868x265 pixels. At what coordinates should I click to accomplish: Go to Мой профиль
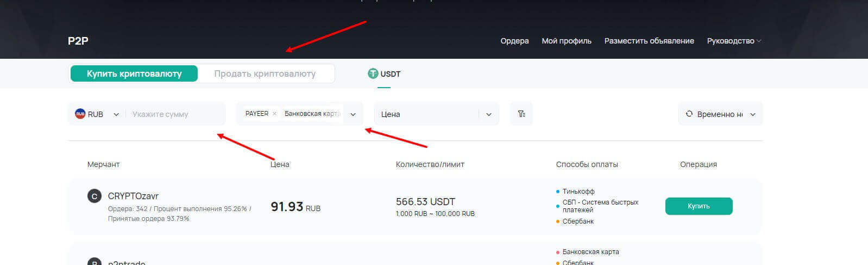[x=566, y=41]
